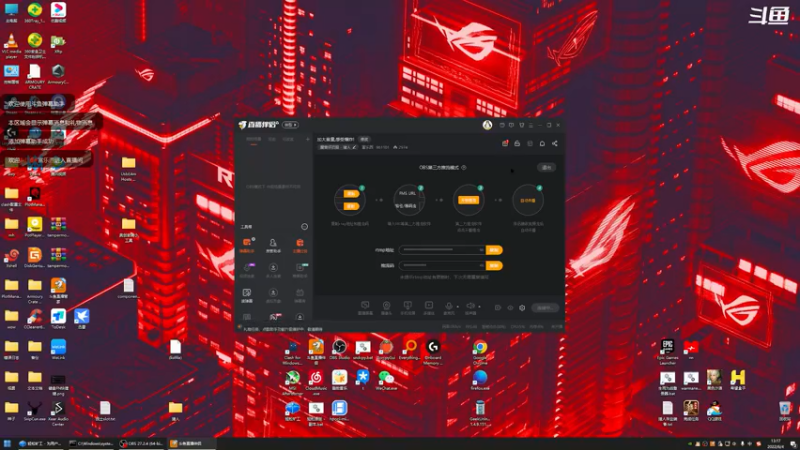Open Firefox desktop shortcut
Viewport: 800px width, 450px height.
480,380
